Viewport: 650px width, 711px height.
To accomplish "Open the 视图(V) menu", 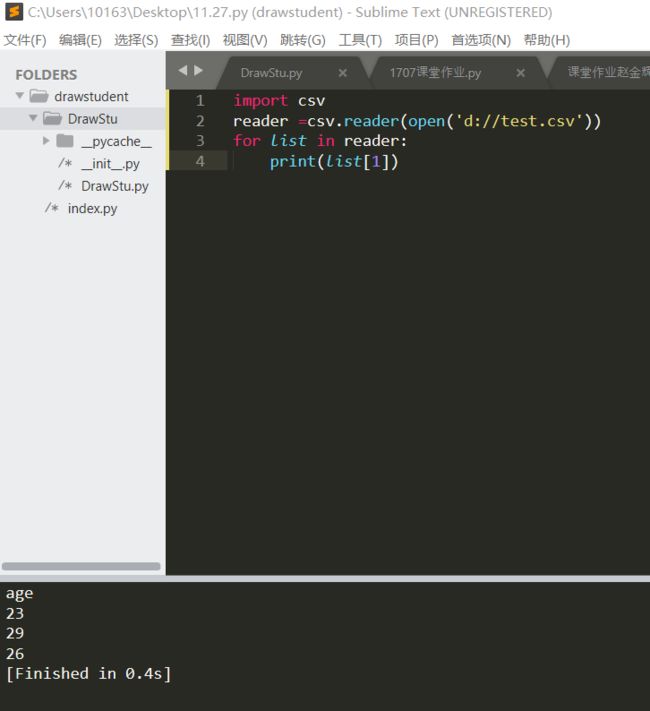I will pos(245,40).
